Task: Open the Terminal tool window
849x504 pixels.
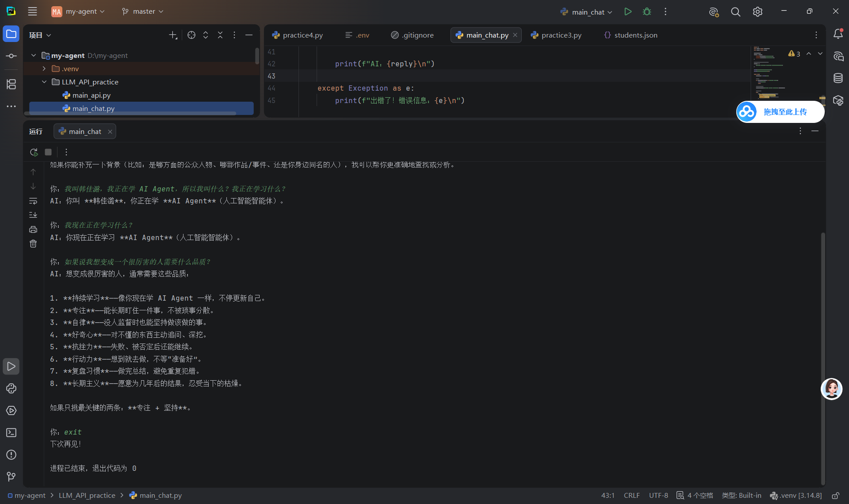Action: [11, 433]
